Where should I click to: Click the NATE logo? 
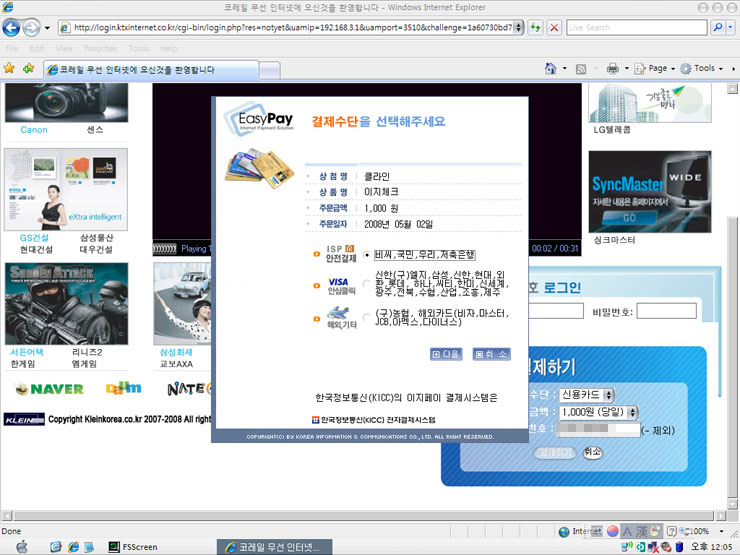pyautogui.click(x=189, y=388)
